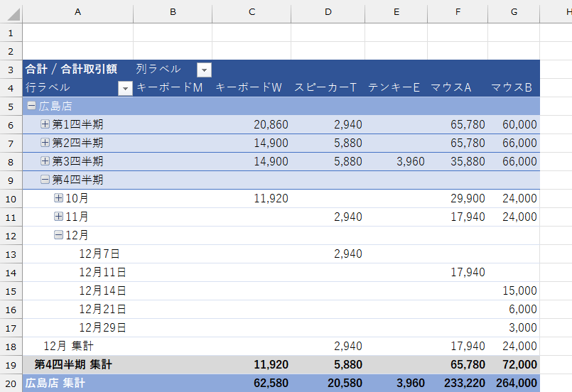Open the 行ラベル filter dropdown

pyautogui.click(x=125, y=88)
